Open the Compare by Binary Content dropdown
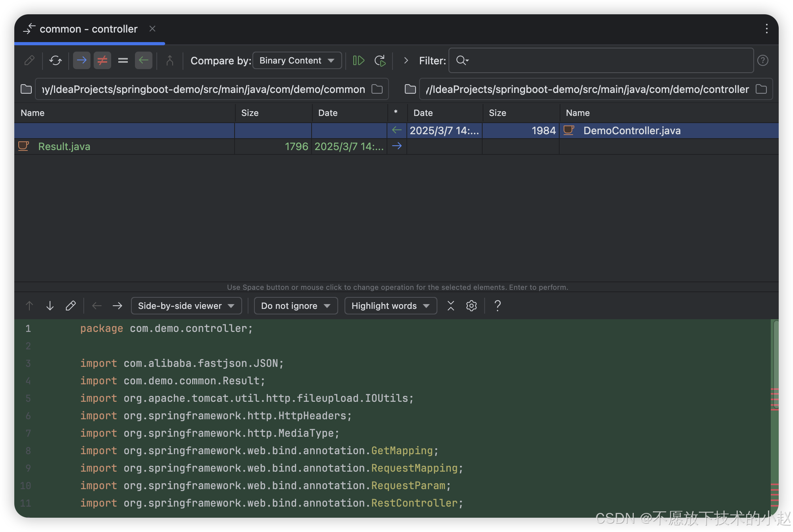Viewport: 793px width, 532px height. click(x=297, y=60)
